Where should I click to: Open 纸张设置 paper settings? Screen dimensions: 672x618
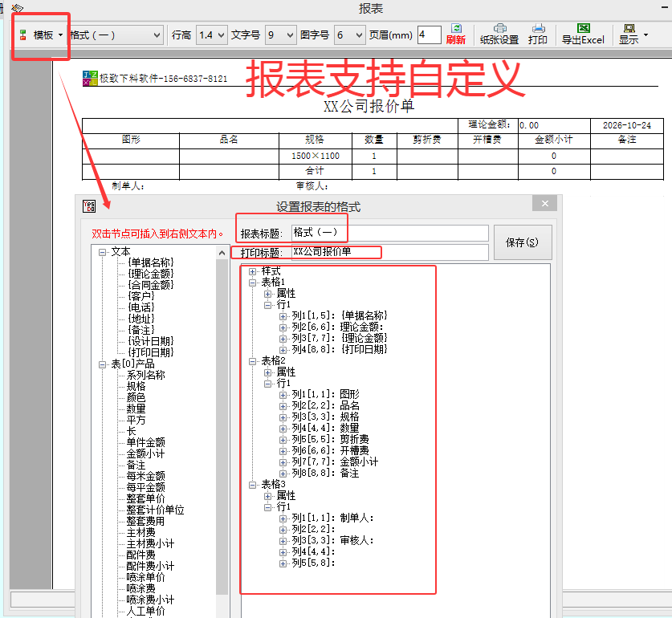[x=499, y=29]
